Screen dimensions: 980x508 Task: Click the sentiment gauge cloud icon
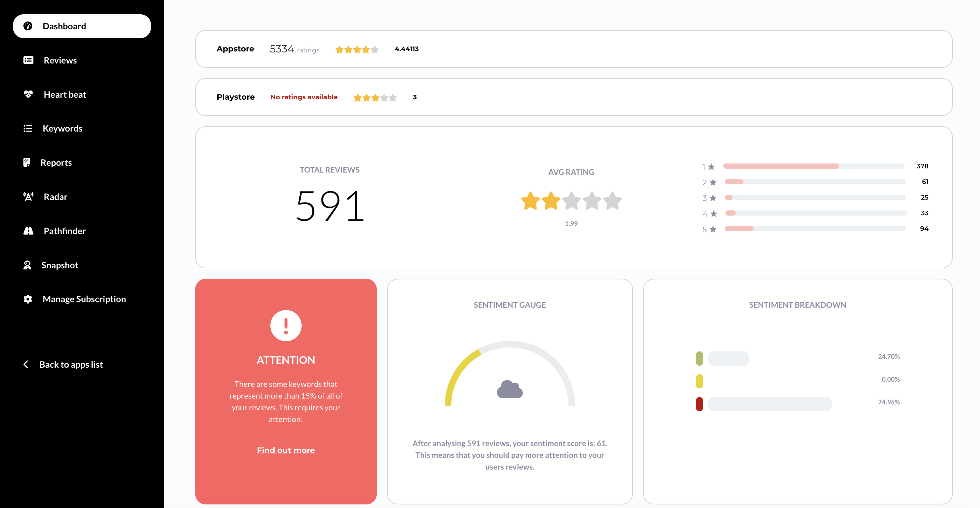tap(510, 389)
